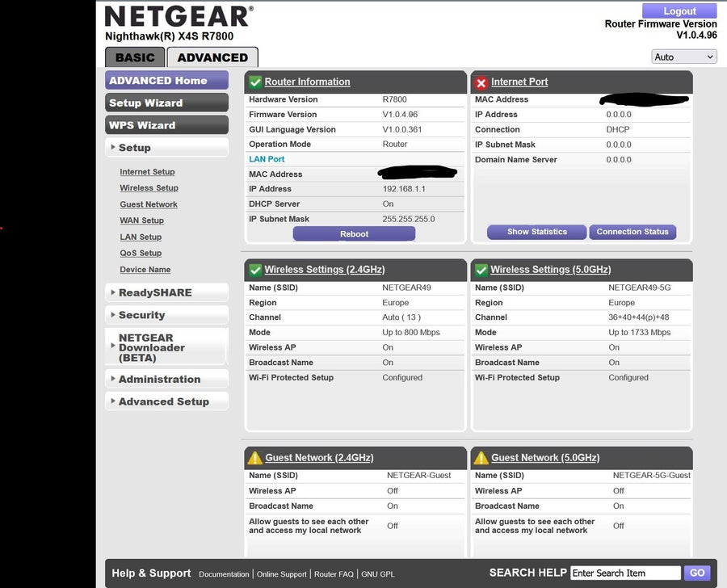Expand the Advanced Setup section
This screenshot has height=588, width=727.
(166, 401)
